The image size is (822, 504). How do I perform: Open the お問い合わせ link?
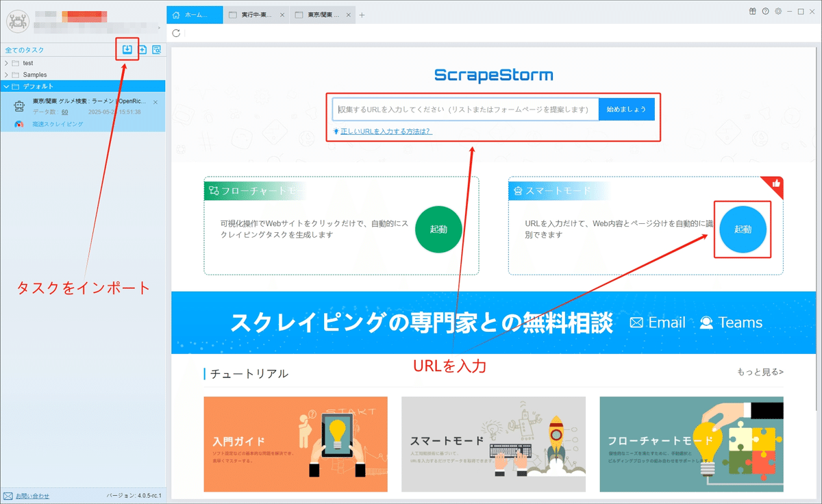pos(32,495)
